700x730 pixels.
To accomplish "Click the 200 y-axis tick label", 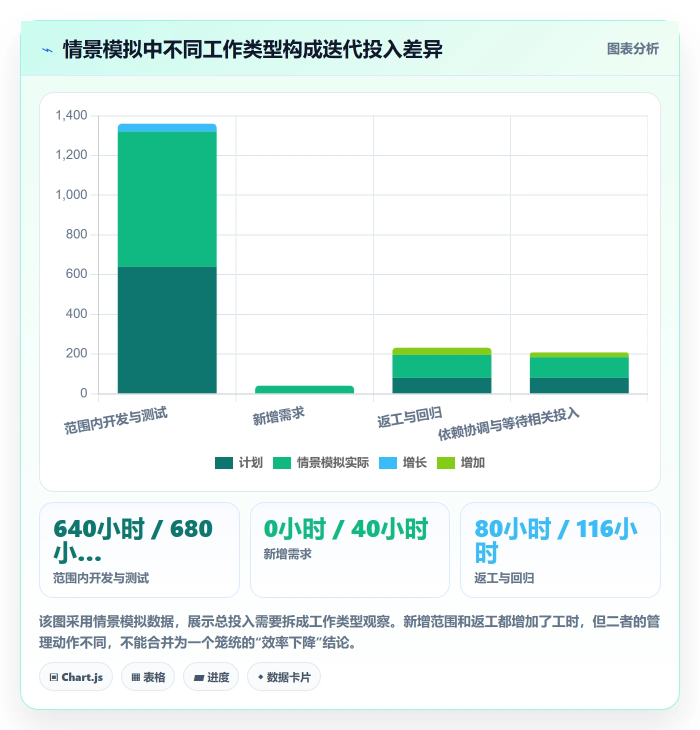I will [76, 353].
